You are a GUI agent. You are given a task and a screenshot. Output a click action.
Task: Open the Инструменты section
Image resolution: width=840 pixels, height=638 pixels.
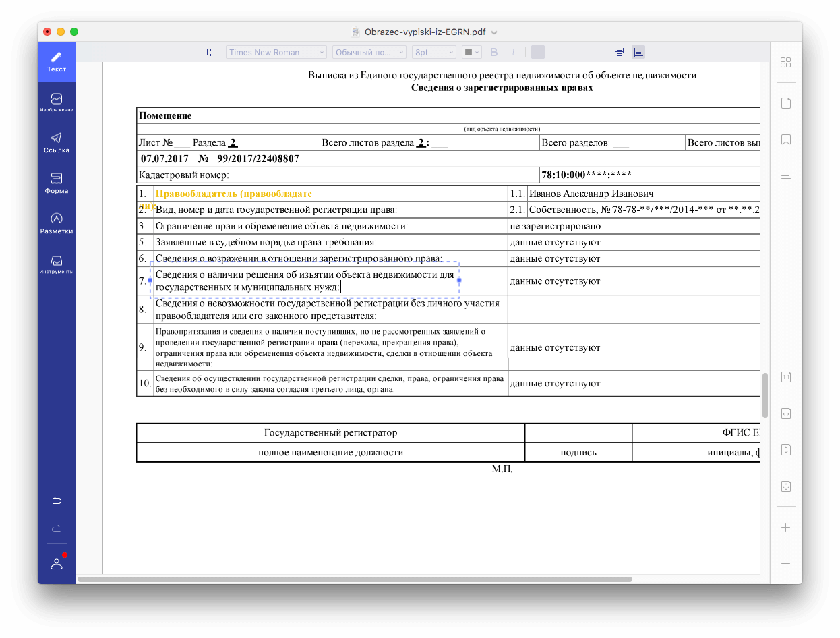[57, 264]
